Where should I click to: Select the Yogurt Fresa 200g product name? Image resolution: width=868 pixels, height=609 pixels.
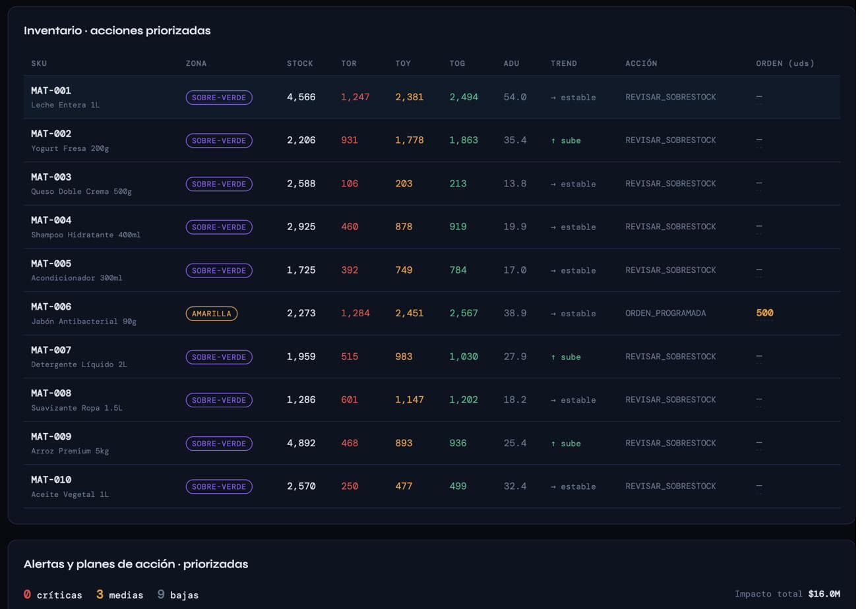coord(70,148)
